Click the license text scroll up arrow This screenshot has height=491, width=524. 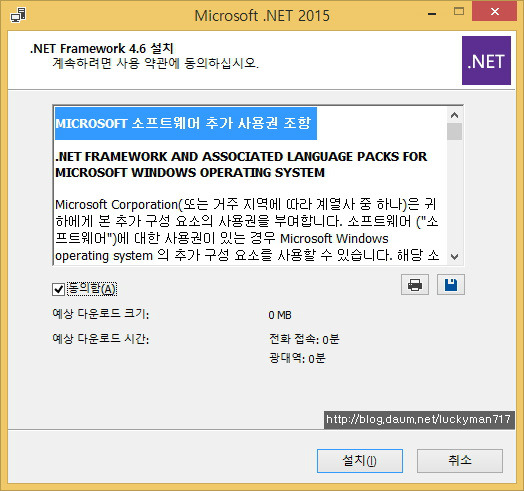(x=454, y=115)
